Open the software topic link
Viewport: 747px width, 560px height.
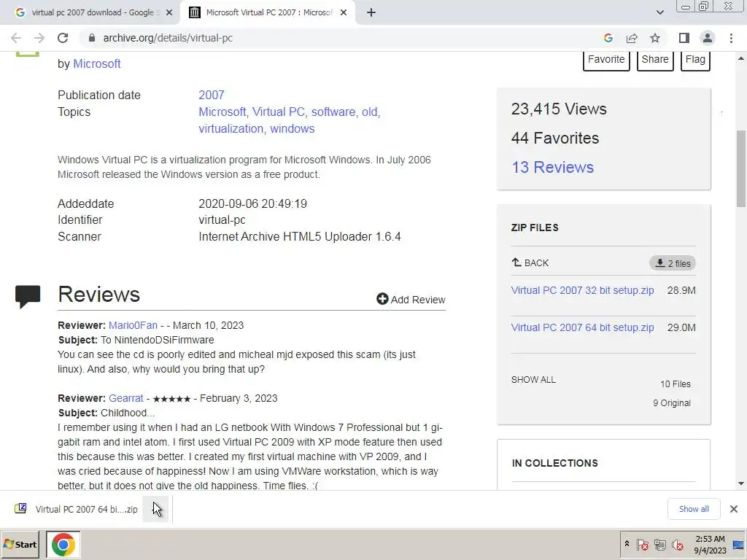333,112
